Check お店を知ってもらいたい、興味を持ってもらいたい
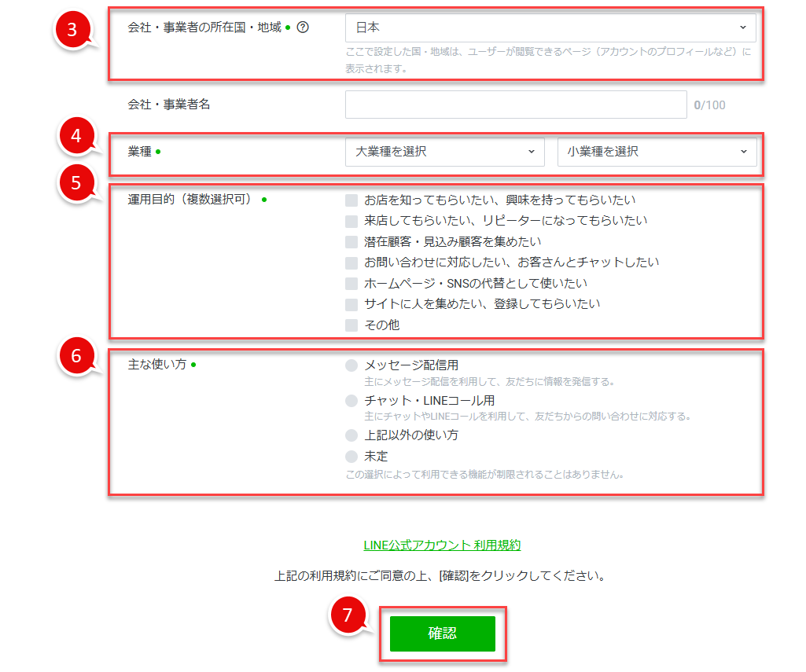The image size is (806, 672). click(351, 200)
